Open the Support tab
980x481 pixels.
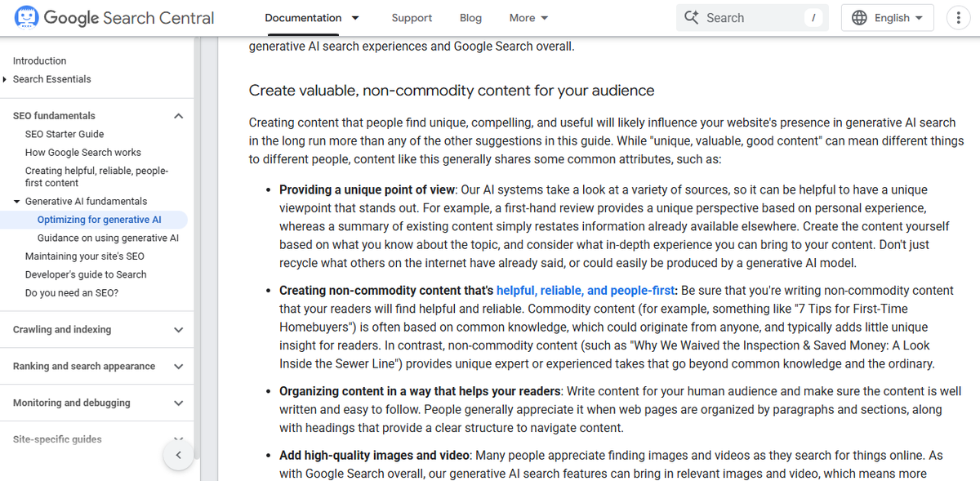coord(412,18)
